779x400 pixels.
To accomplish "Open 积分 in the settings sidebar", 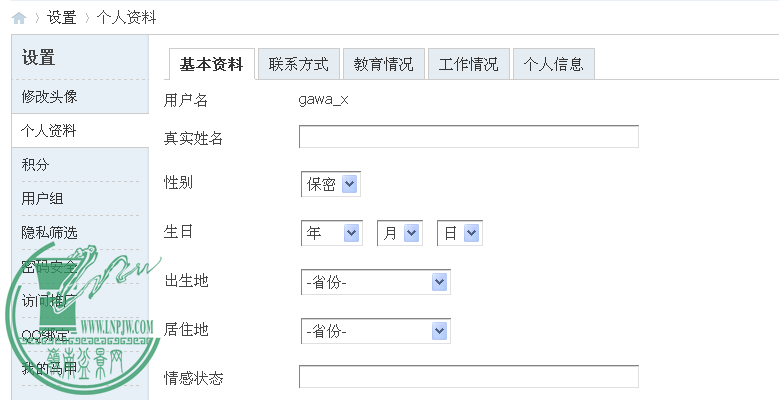I will click(x=35, y=164).
